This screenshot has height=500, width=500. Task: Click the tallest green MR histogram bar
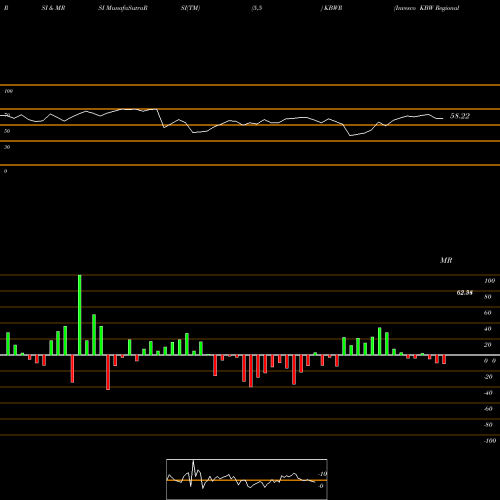point(80,315)
